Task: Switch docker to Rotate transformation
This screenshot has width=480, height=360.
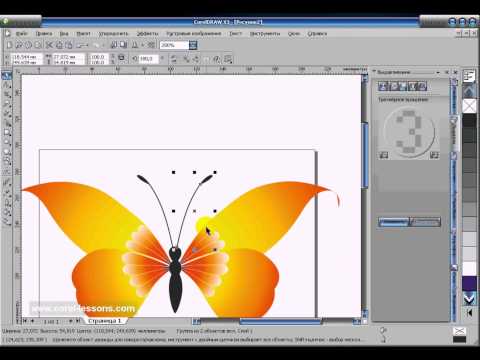Action: tap(393, 86)
